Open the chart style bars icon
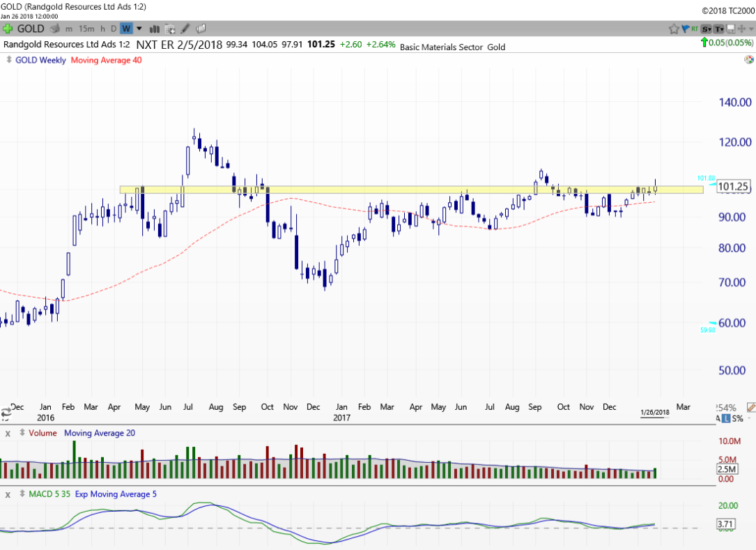This screenshot has width=756, height=550. 154,29
